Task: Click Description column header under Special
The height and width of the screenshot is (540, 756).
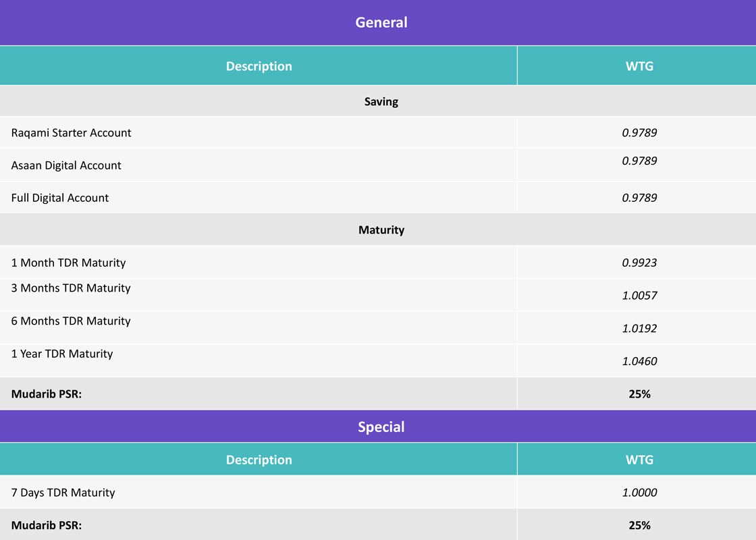Action: 259,460
